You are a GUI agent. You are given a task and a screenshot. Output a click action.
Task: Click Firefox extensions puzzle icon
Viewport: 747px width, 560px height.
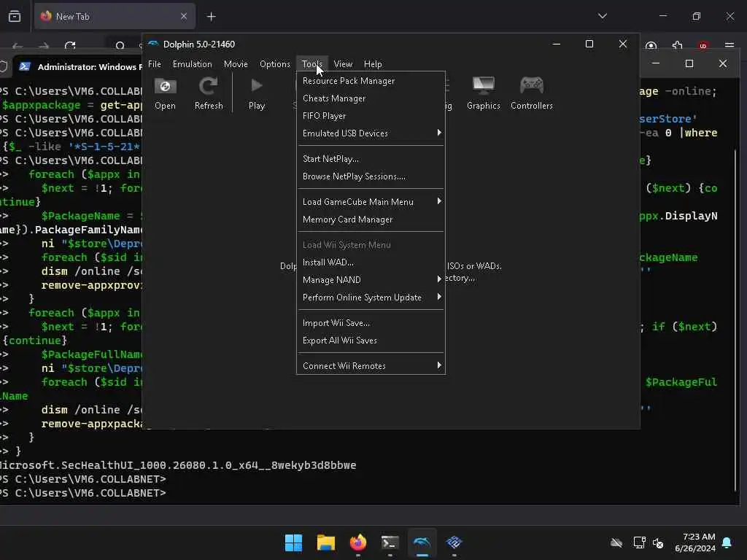coord(677,45)
